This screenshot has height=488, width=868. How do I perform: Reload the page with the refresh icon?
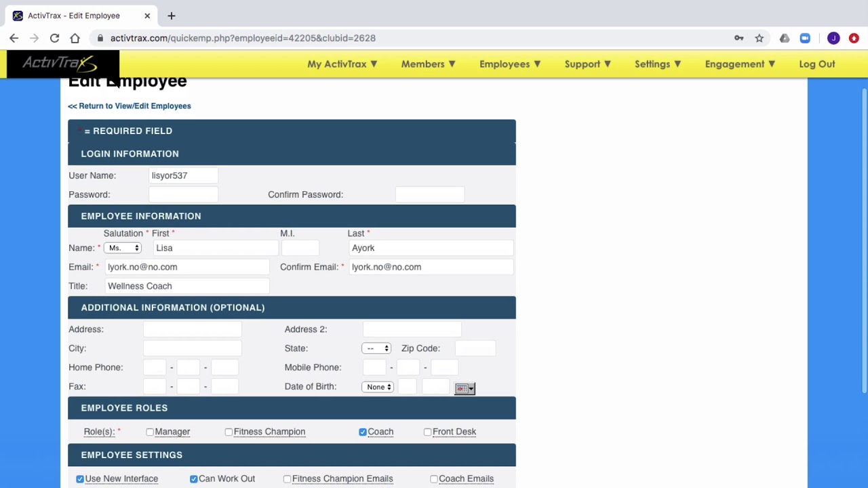coord(54,38)
